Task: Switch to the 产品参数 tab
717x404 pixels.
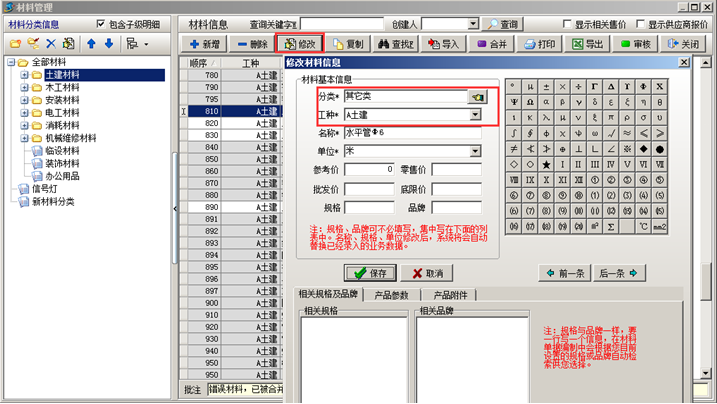Action: (x=392, y=295)
